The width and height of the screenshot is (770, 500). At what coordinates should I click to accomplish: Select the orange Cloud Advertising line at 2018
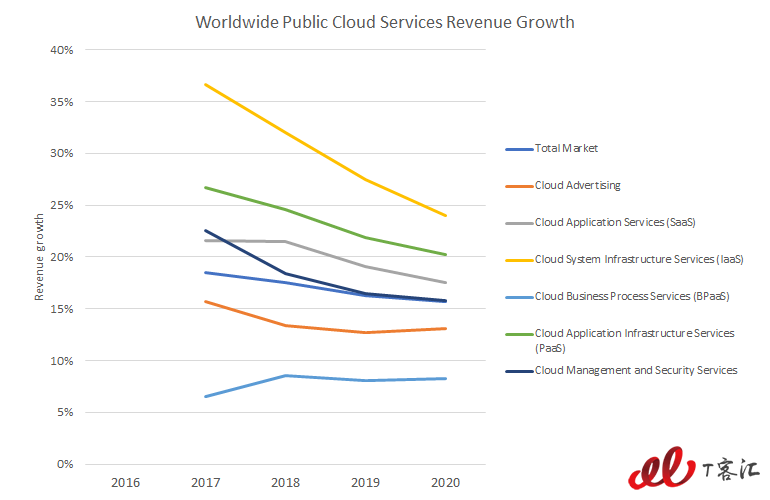coord(286,326)
